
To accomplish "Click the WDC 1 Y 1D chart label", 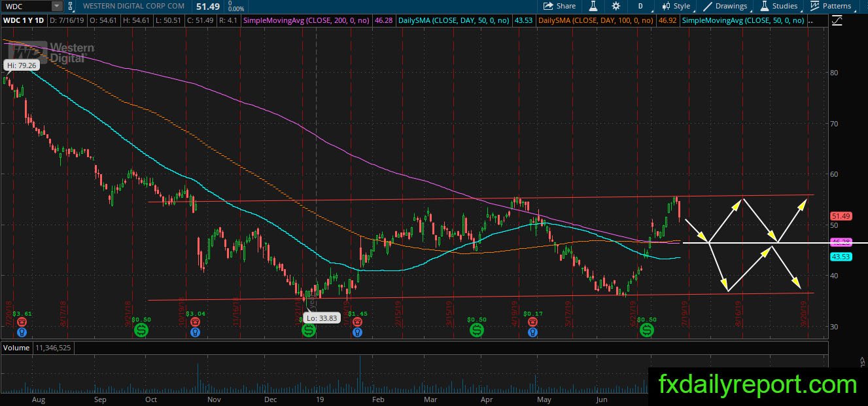I will pyautogui.click(x=24, y=20).
